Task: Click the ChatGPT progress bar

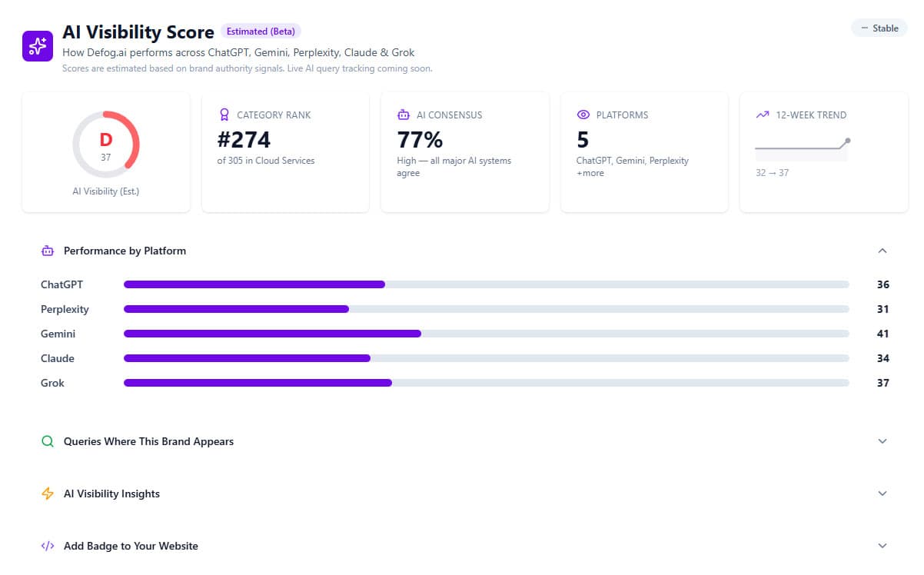Action: (487, 284)
